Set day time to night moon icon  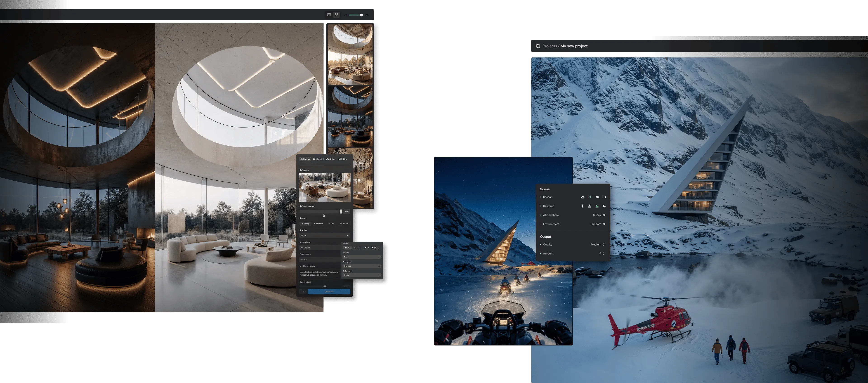(604, 206)
